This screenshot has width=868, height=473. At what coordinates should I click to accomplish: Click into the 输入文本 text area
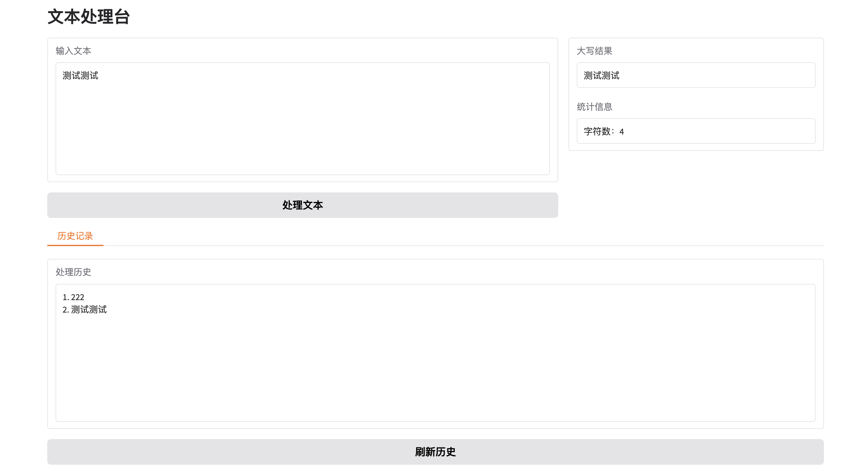(x=302, y=118)
